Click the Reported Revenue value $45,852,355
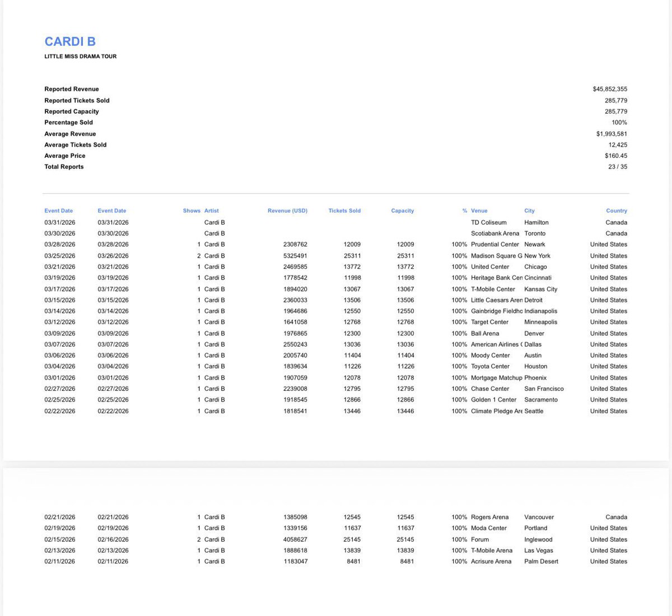Screen dimensions: 672x616 pos(610,89)
